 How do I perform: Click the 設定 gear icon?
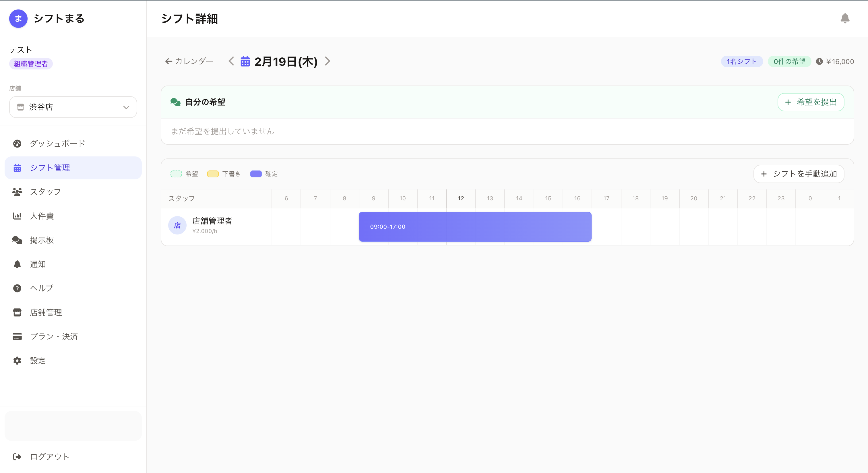click(17, 361)
